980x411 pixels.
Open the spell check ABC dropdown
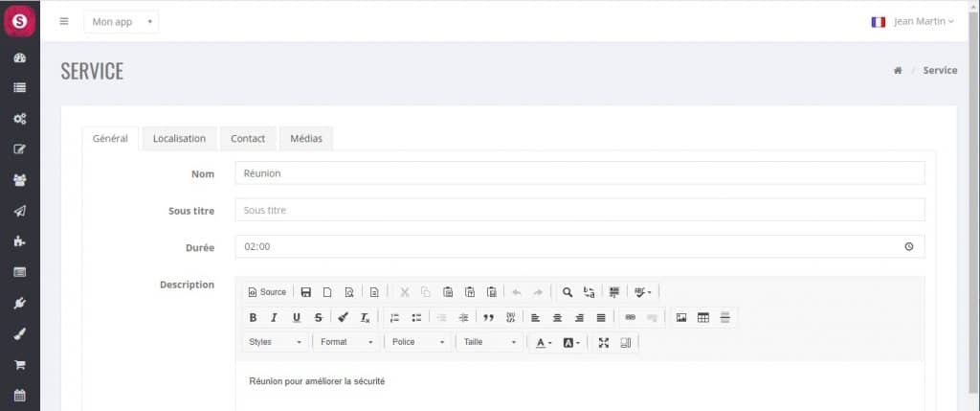pyautogui.click(x=643, y=292)
